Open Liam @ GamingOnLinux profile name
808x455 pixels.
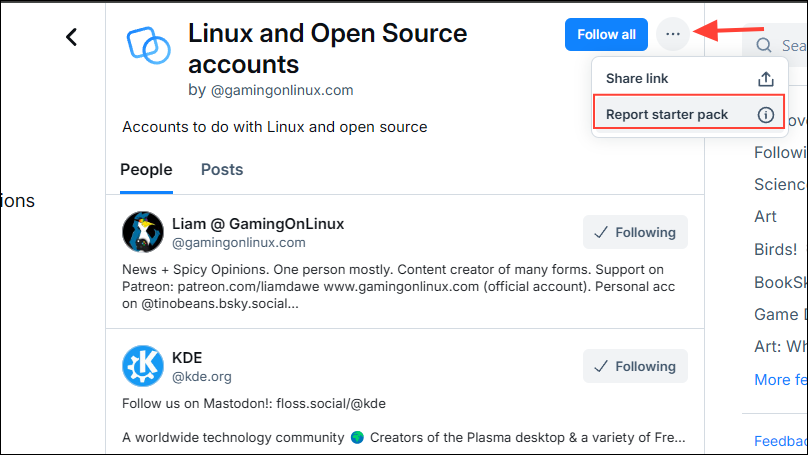[x=258, y=224]
